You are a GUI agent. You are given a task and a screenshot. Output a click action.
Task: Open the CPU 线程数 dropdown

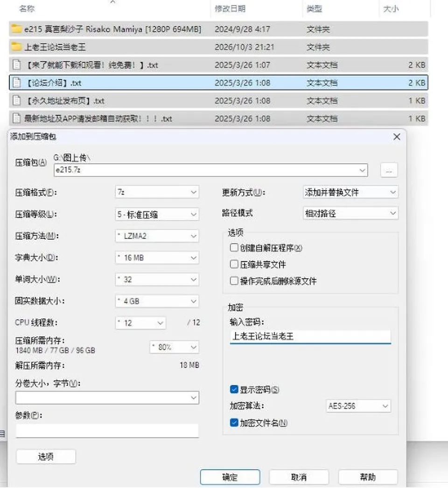coord(140,323)
